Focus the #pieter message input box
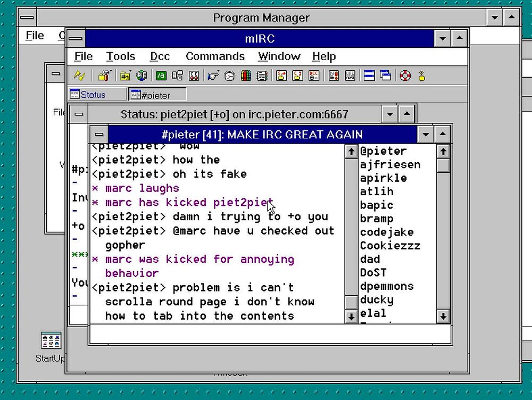532x400 pixels. (270, 334)
